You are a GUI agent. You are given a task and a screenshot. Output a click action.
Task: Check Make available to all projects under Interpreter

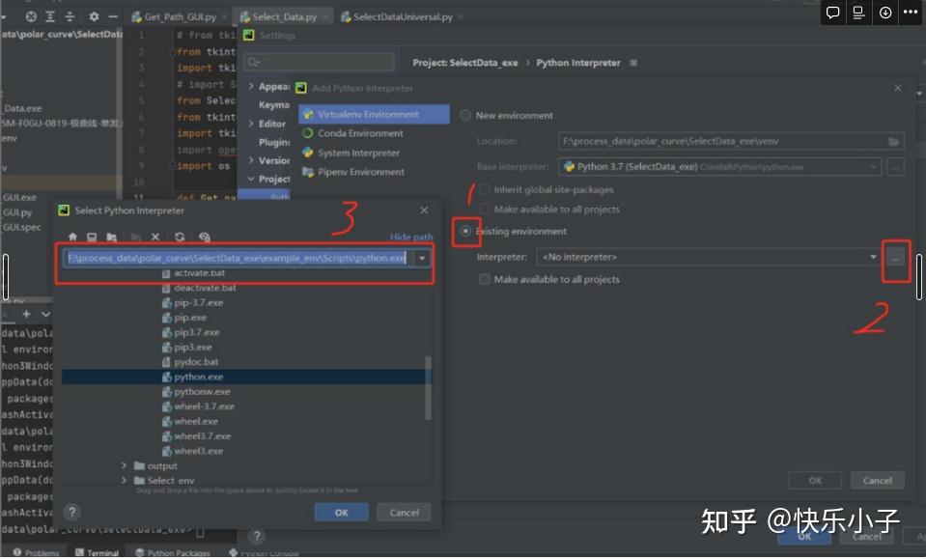pyautogui.click(x=485, y=279)
